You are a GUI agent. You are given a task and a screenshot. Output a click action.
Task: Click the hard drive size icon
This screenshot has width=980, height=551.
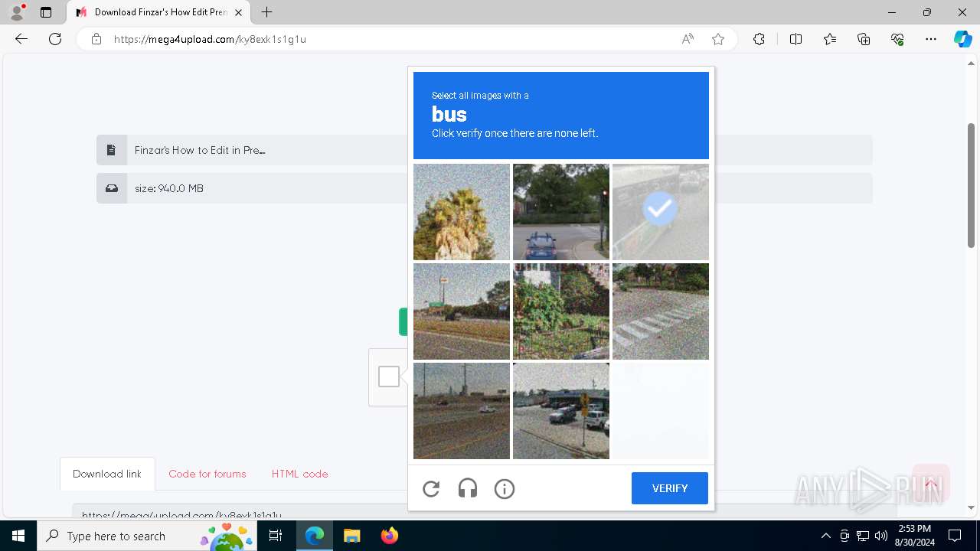[x=111, y=188]
